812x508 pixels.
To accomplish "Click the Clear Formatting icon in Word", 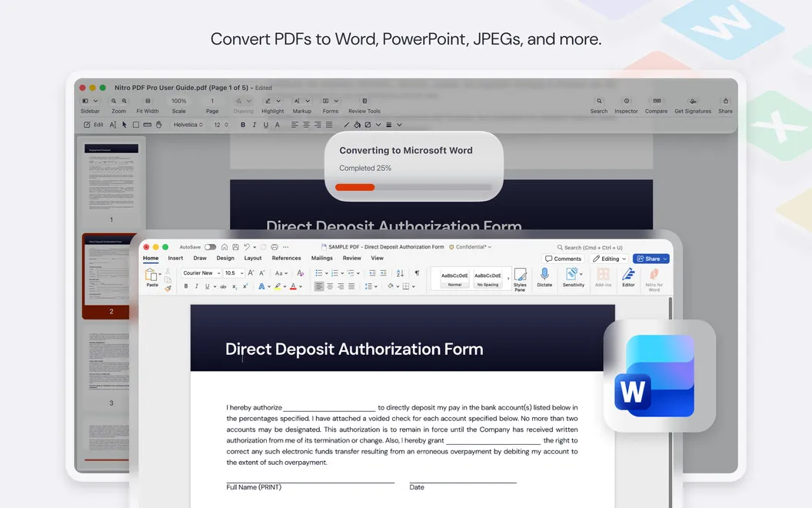I will click(301, 272).
